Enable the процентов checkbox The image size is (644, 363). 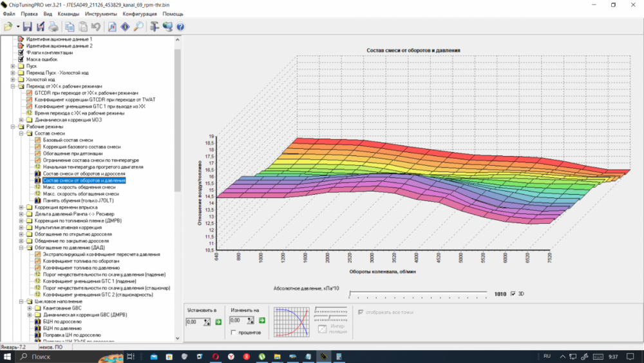(233, 333)
